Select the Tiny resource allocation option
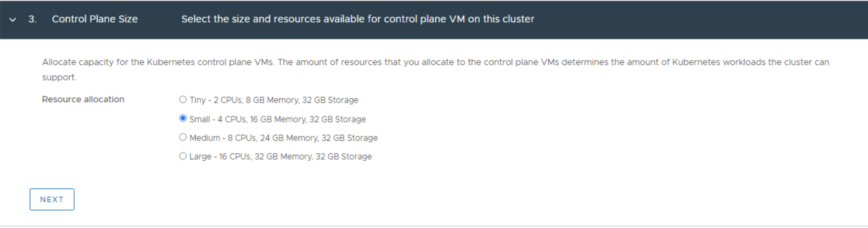This screenshot has height=228, width=868. pyautogui.click(x=183, y=100)
